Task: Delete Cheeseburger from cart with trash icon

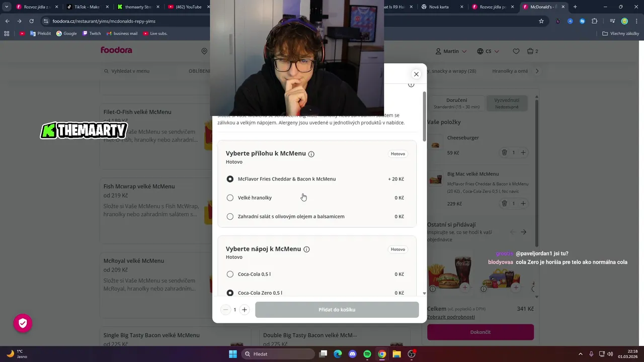Action: click(x=504, y=152)
